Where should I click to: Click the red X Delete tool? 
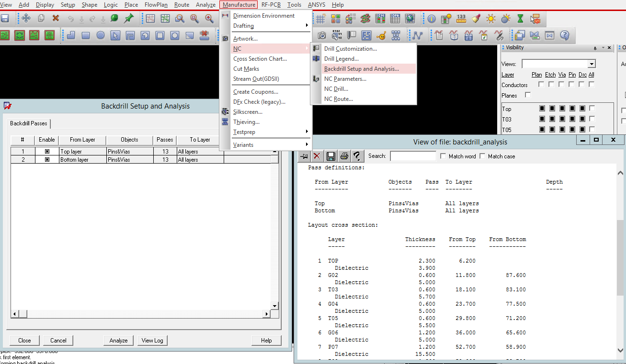tap(56, 18)
